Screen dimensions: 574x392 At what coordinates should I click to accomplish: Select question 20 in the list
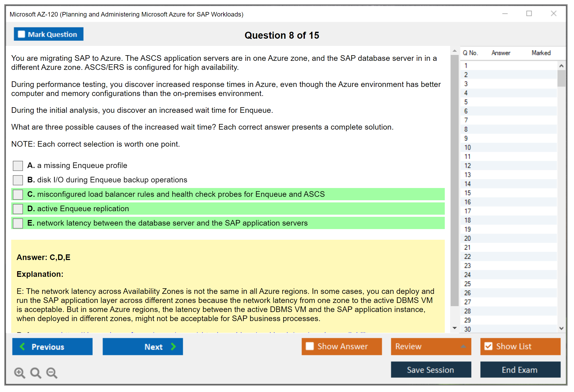coord(467,238)
